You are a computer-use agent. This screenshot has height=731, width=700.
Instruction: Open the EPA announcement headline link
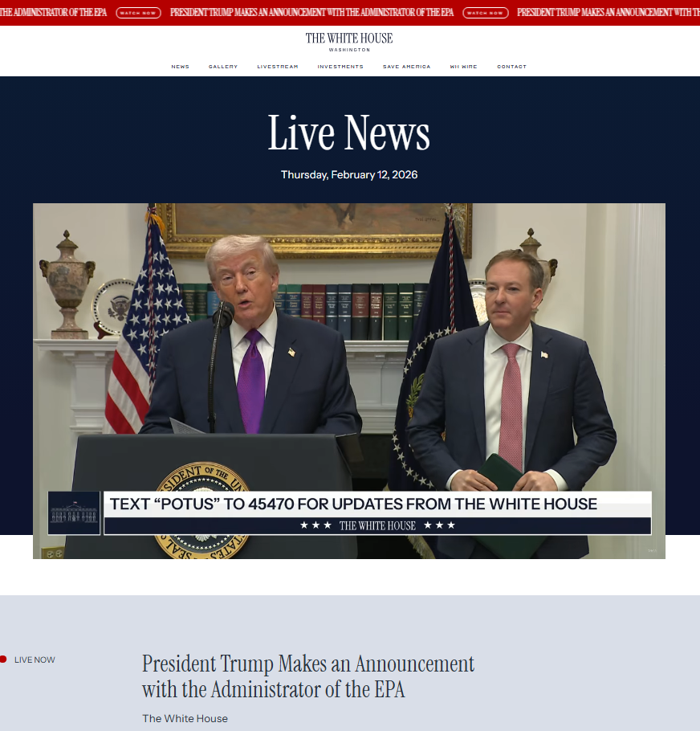307,676
